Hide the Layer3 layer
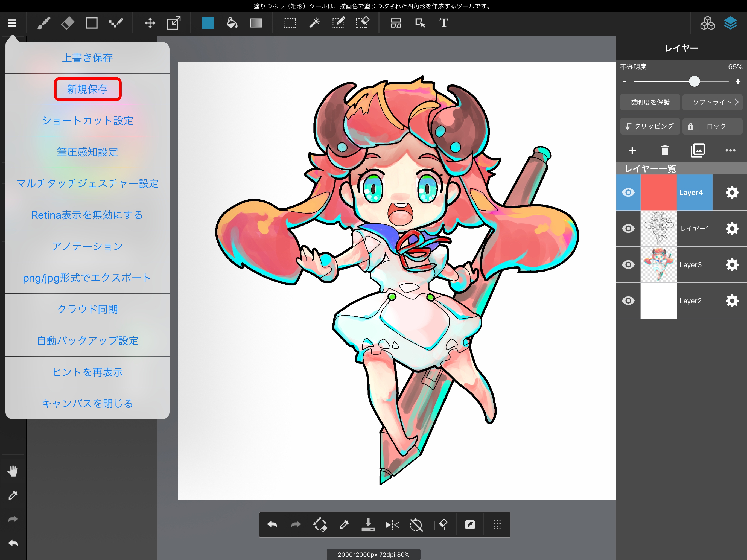 pos(628,264)
